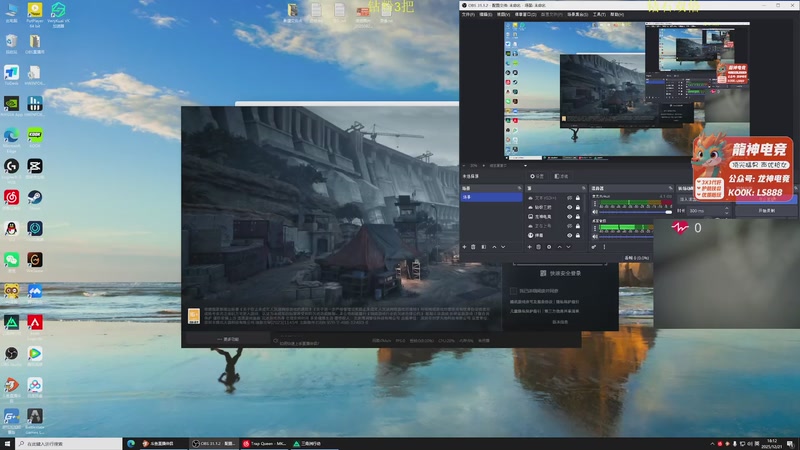The image size is (800, 450).
Task: Open the ToDesk desktop shortcut
Action: tap(11, 74)
